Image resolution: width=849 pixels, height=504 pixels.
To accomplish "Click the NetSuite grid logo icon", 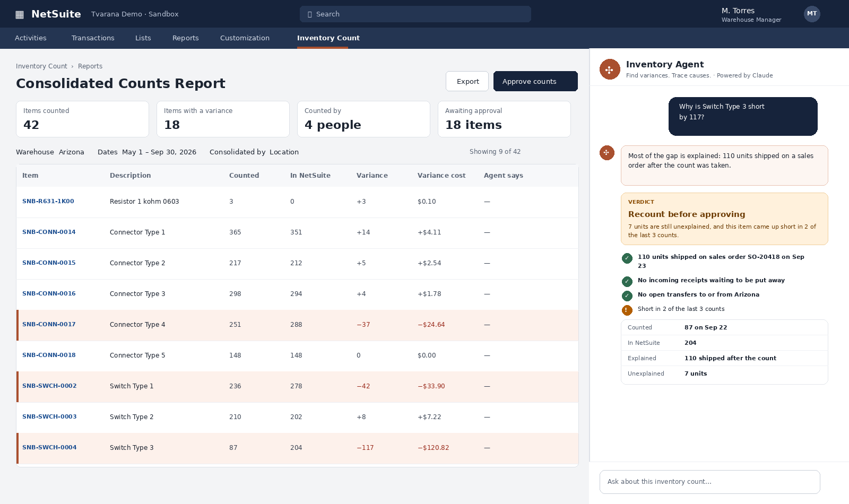I will tap(20, 14).
